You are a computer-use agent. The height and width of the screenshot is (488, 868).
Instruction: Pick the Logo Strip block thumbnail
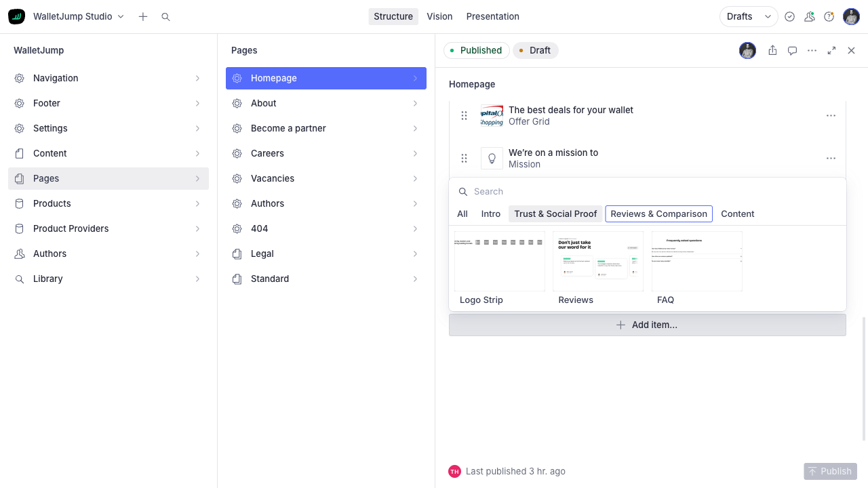[x=500, y=262]
